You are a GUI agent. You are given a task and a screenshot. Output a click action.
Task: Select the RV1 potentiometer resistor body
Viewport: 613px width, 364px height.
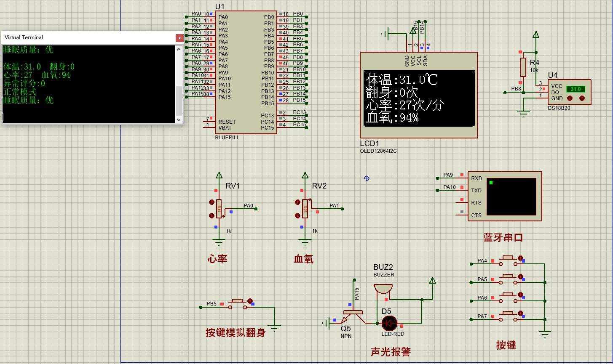point(219,209)
